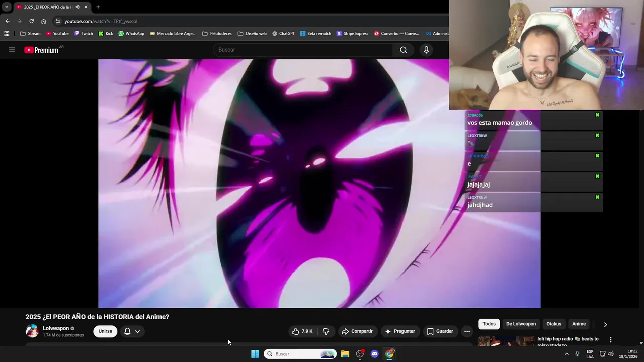
Task: Click the Lolweapon channel avatar
Action: pyautogui.click(x=32, y=331)
